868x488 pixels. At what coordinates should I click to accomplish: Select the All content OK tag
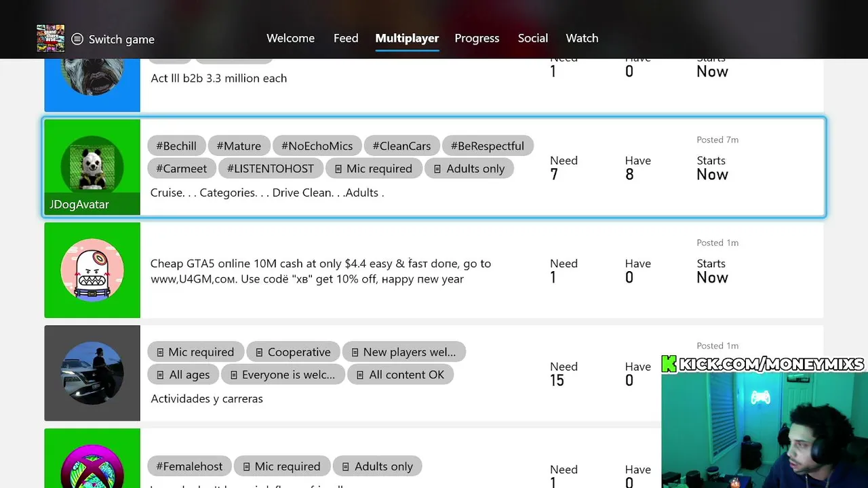[x=400, y=374]
